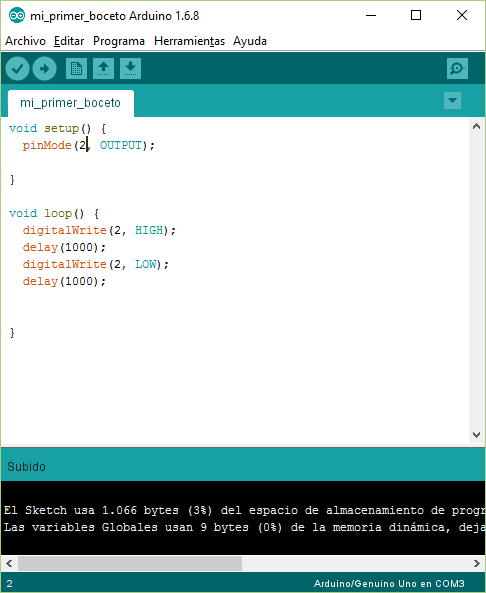Click the console horizontal scroll left arrow
The height and width of the screenshot is (593, 486).
coord(9,564)
